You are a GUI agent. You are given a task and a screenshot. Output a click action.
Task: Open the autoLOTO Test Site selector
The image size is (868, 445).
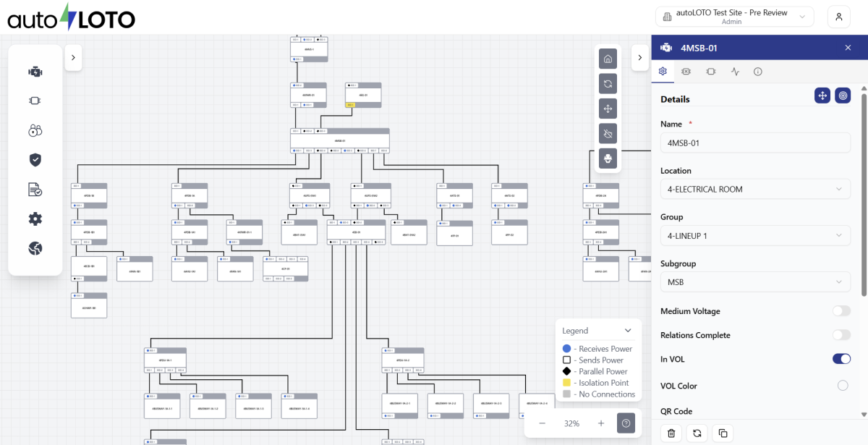tap(734, 17)
